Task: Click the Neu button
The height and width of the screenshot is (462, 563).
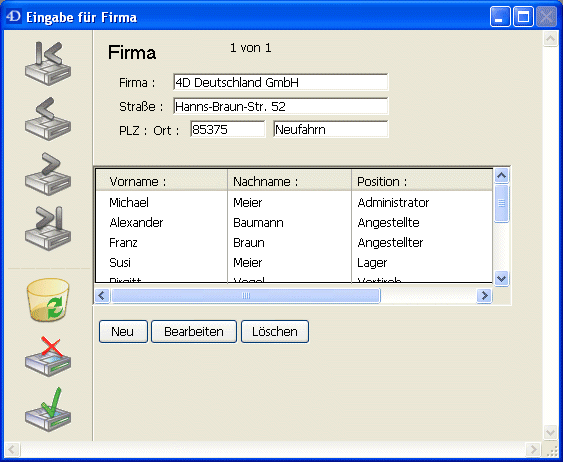Action: (123, 331)
